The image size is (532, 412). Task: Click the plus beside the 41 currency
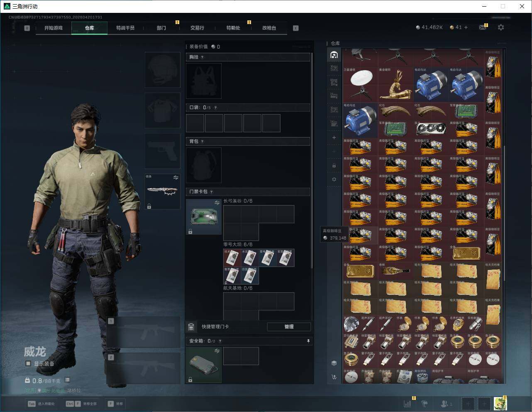point(466,27)
